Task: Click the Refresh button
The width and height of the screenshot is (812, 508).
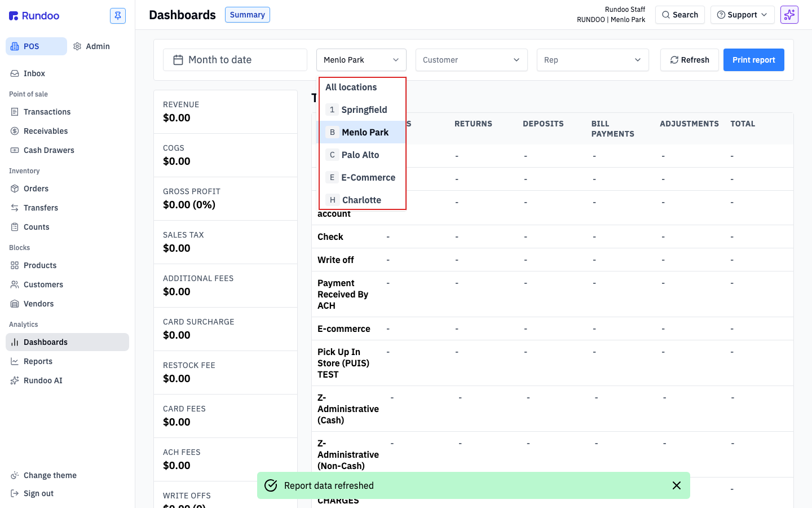Action: click(x=690, y=60)
